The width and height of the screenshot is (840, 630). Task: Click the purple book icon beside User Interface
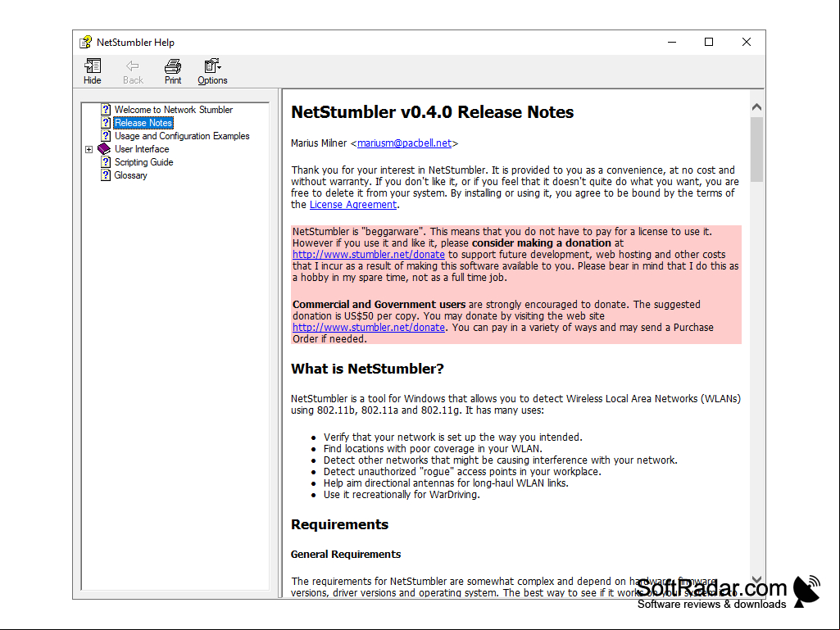[104, 149]
